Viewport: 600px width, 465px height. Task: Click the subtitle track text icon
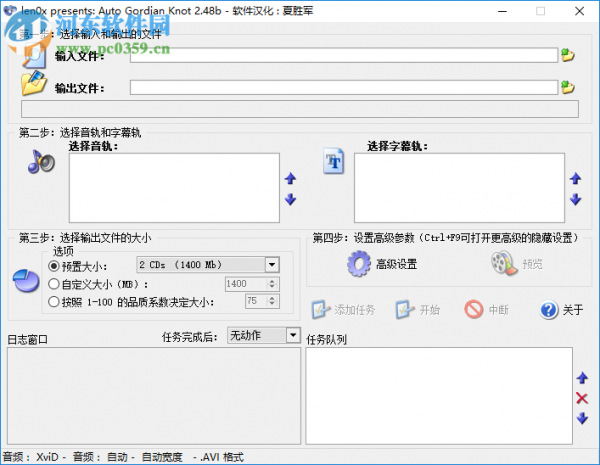[x=334, y=161]
